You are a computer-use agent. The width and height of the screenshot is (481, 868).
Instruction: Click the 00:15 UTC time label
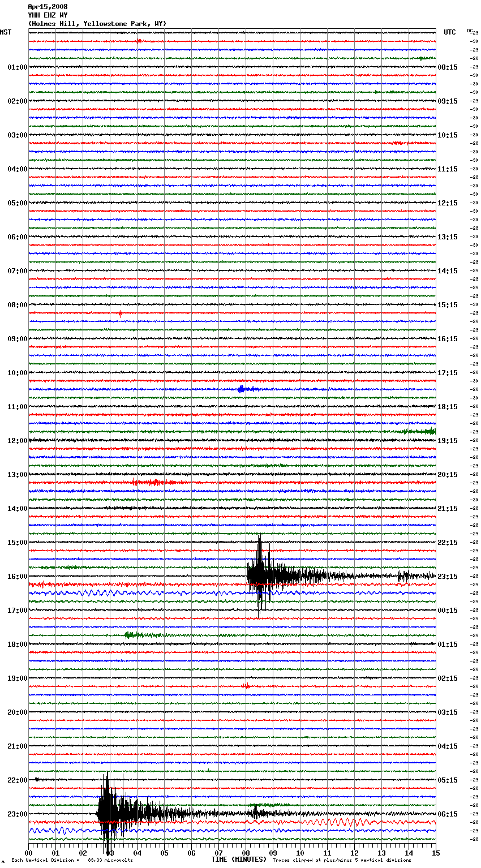tap(448, 611)
